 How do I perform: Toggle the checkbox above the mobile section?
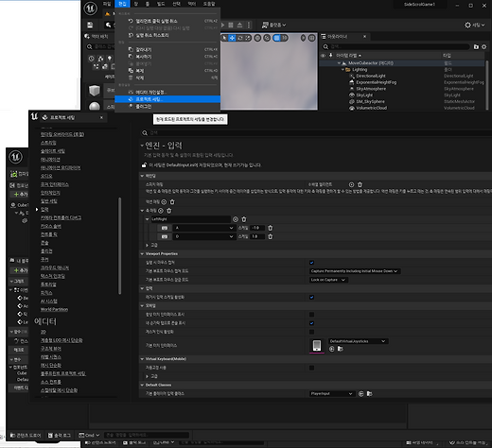[x=311, y=297]
